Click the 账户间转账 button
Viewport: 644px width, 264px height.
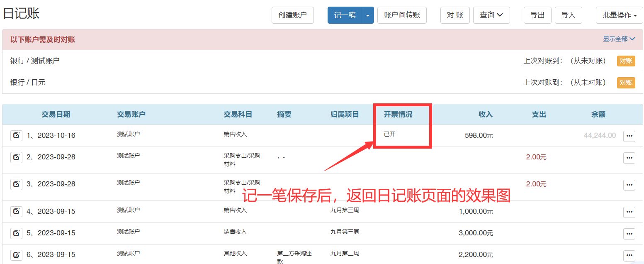[x=402, y=15]
